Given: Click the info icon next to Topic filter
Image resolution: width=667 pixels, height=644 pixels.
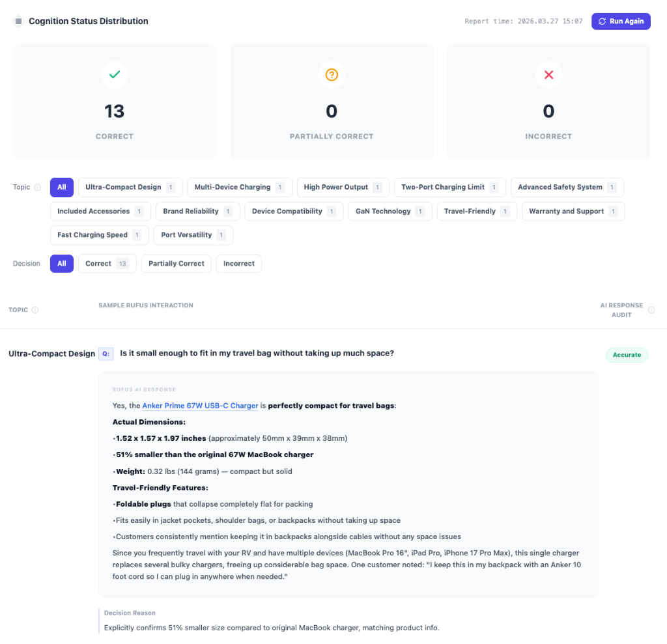Looking at the screenshot, I should (37, 188).
